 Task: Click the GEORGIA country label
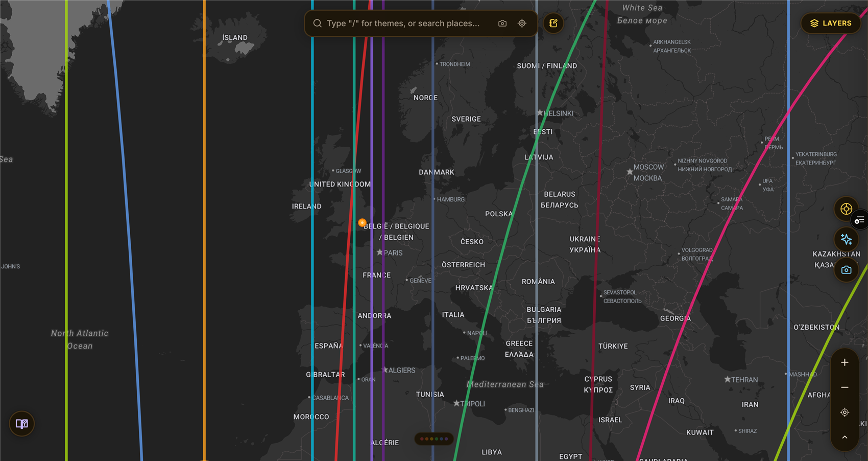click(675, 318)
